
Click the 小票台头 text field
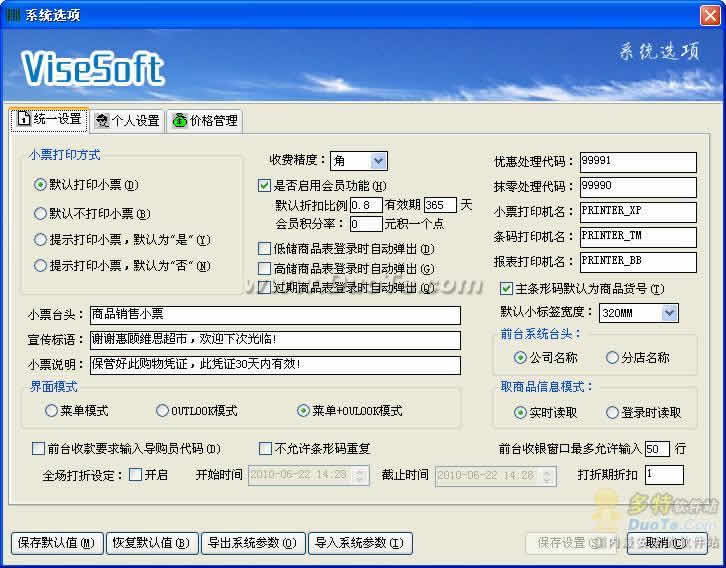point(275,315)
